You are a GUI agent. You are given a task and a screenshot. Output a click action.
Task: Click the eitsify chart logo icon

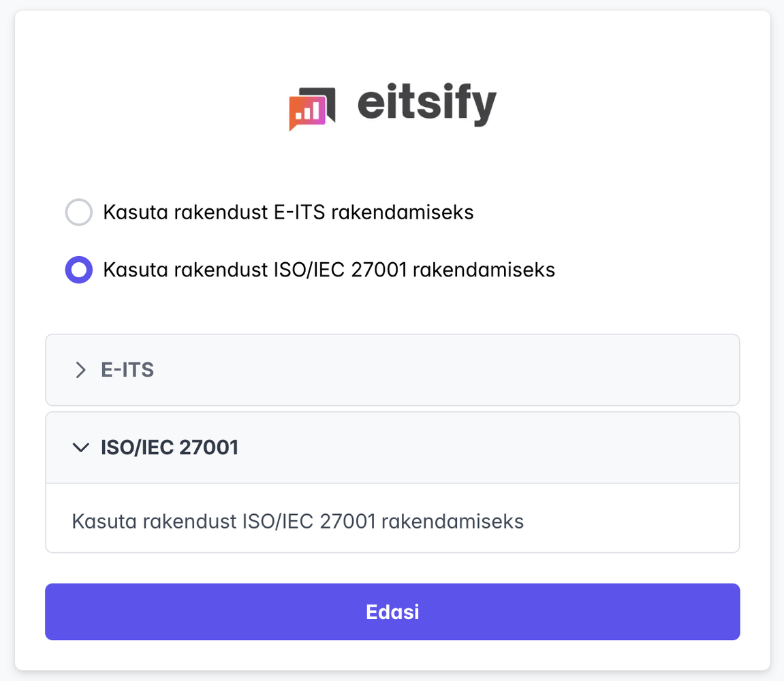pos(312,109)
